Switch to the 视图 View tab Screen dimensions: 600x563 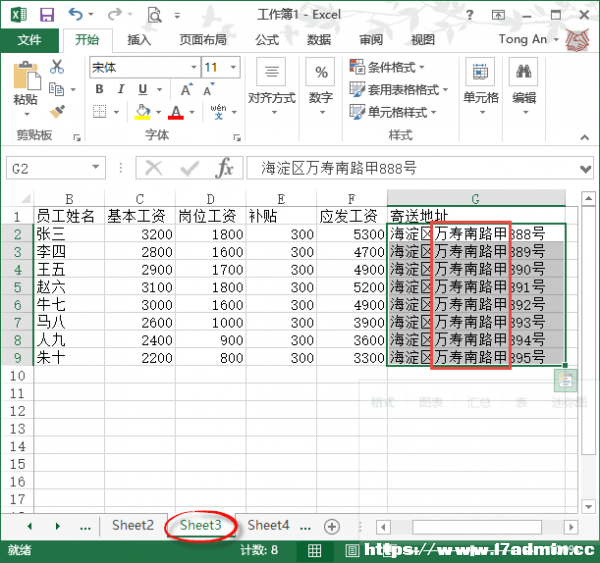click(423, 39)
